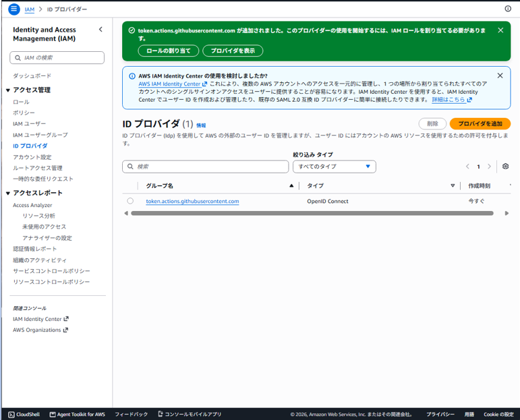Select the token.actions.githubusercontent.com radio button
The width and height of the screenshot is (520, 420).
coord(130,201)
